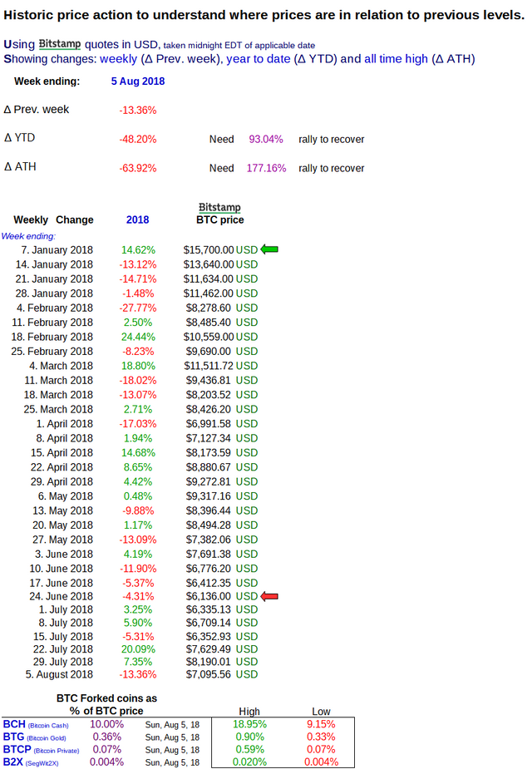This screenshot has height=774, width=532.
Task: Click price $6,709.14 for 8 July
Action: coord(209,623)
